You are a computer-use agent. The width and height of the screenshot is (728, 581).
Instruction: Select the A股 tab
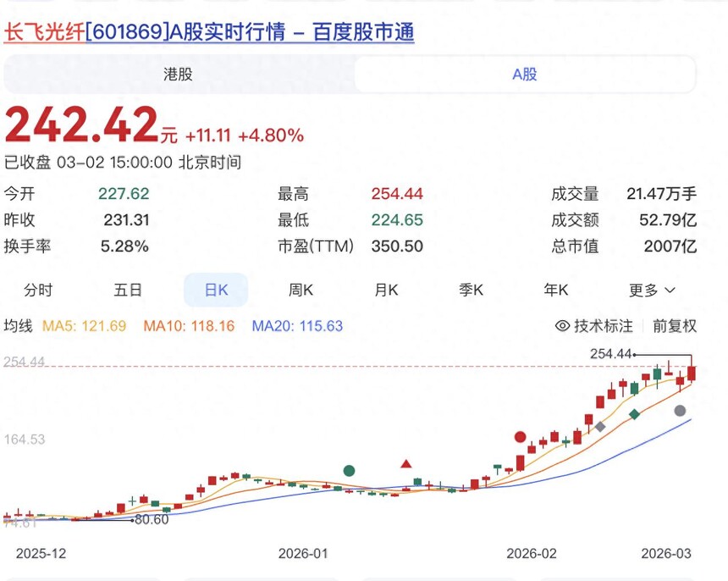pos(524,75)
